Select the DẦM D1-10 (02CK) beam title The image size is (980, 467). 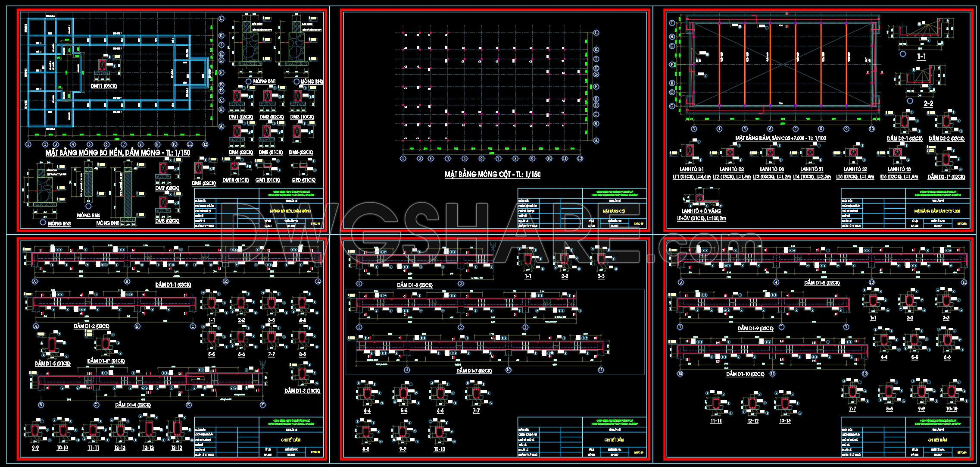[745, 374]
